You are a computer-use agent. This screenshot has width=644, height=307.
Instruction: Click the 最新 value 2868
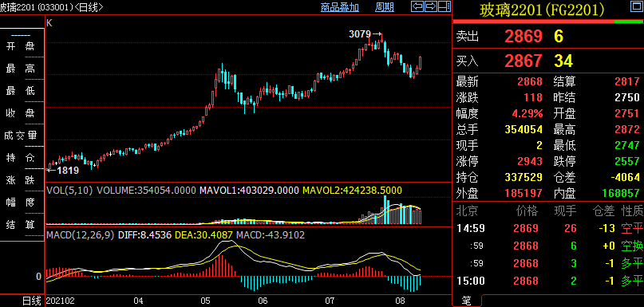[530, 81]
